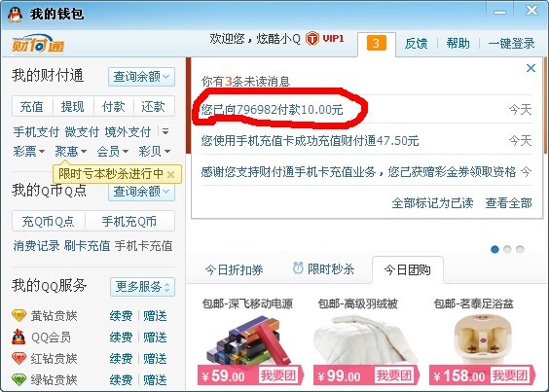Click the 黄钻贵族 yellow diamond icon

click(18, 315)
